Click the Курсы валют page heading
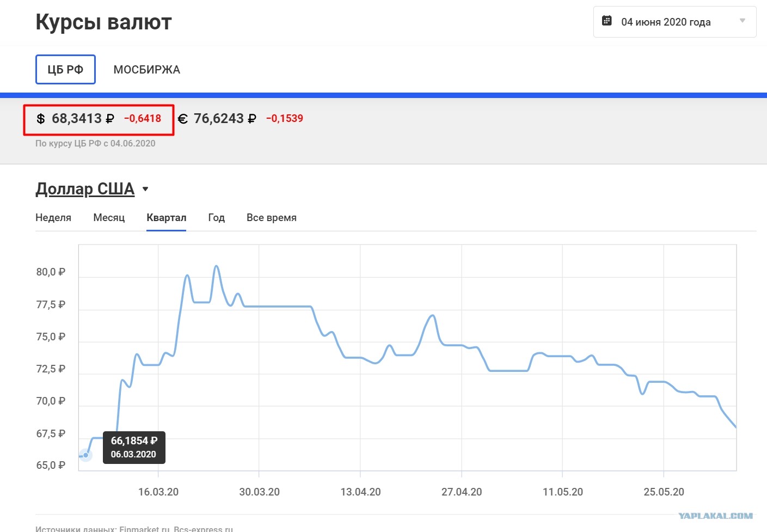The width and height of the screenshot is (767, 532). 103,22
